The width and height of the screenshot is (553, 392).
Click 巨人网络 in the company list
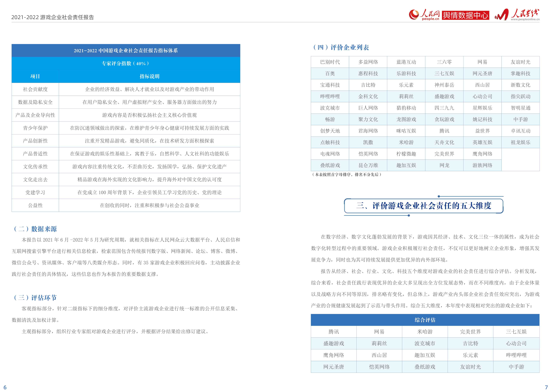point(368,108)
